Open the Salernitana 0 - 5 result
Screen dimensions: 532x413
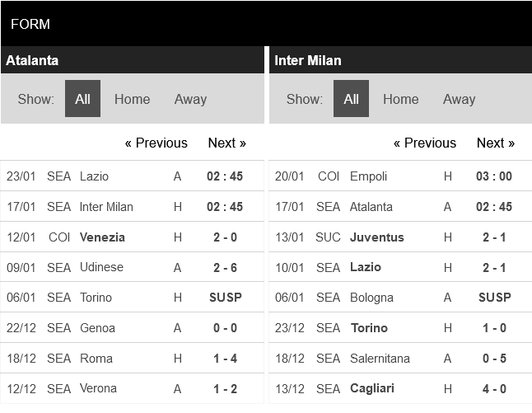click(x=493, y=359)
